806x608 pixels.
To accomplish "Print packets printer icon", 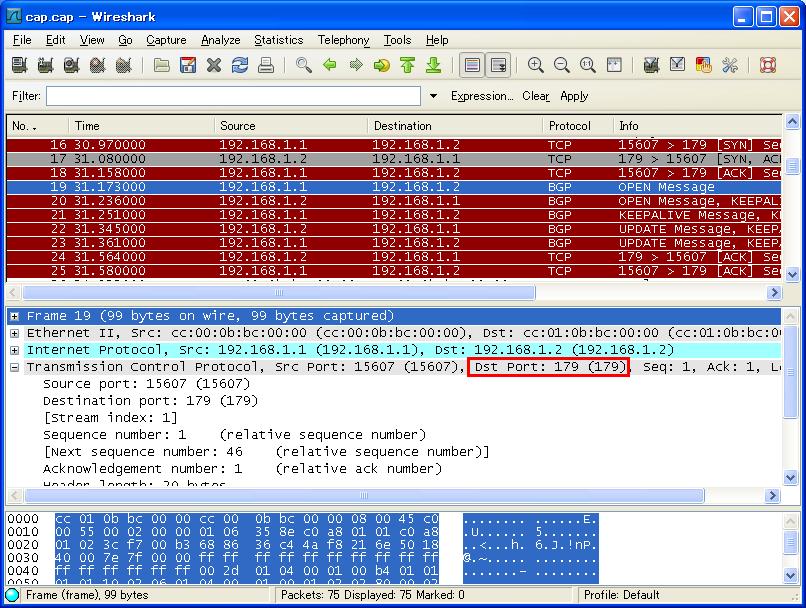I will click(x=265, y=65).
